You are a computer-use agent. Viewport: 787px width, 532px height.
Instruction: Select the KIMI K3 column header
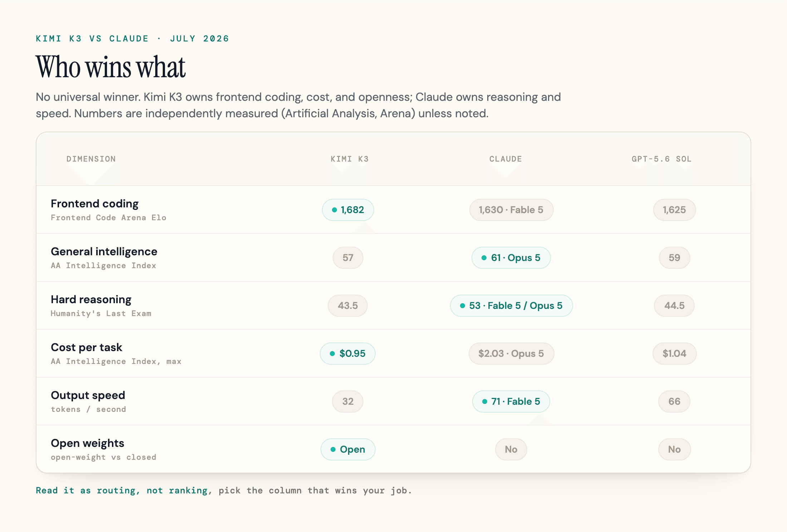point(349,159)
